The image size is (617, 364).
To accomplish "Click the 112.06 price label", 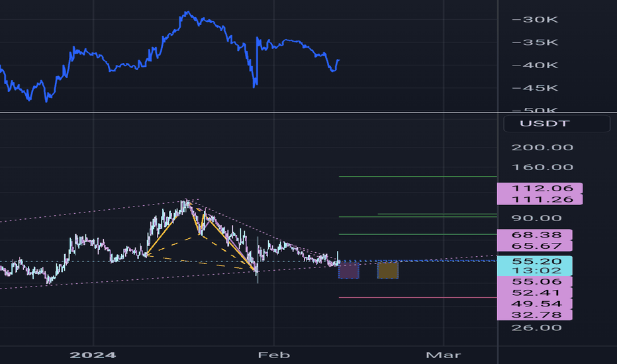I will 540,188.
